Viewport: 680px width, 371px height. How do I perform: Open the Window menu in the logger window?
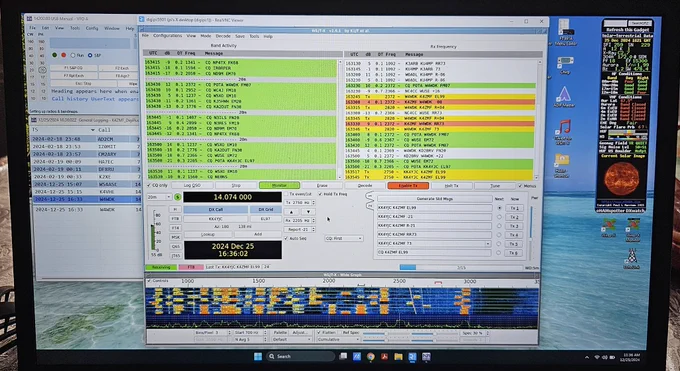click(x=112, y=28)
